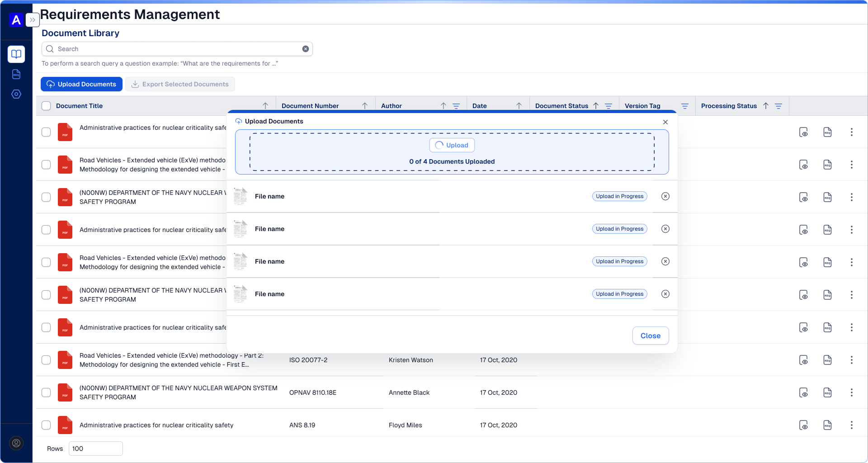This screenshot has width=868, height=463.
Task: Clear the search field with the X icon
Action: coord(306,49)
